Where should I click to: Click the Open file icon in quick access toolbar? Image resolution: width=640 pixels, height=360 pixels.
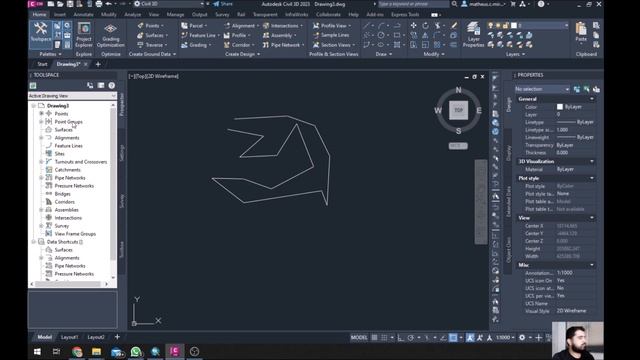click(x=60, y=4)
